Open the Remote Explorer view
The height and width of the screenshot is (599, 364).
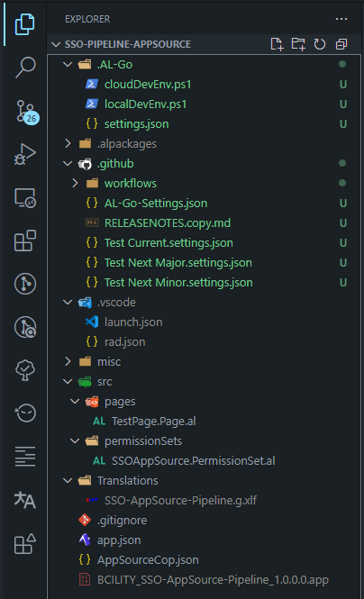pyautogui.click(x=25, y=198)
